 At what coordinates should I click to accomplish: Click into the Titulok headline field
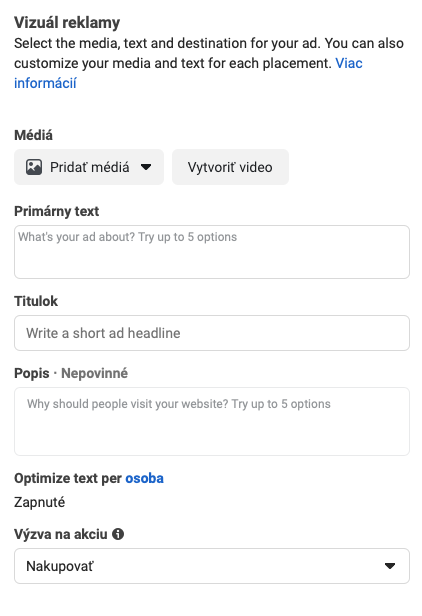pos(212,333)
